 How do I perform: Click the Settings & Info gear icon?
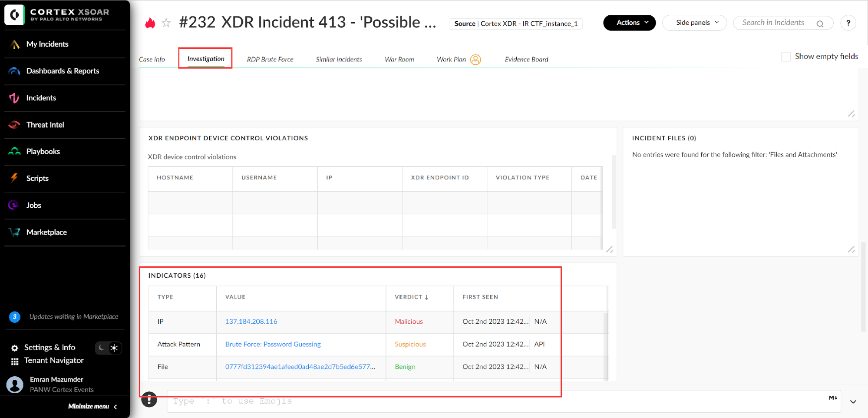tap(15, 348)
